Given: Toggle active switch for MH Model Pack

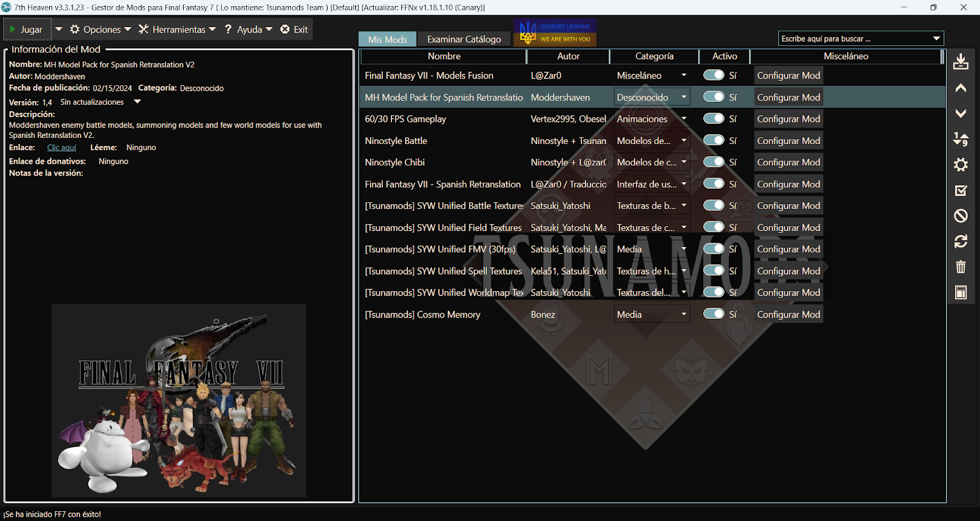Looking at the screenshot, I should [x=714, y=96].
